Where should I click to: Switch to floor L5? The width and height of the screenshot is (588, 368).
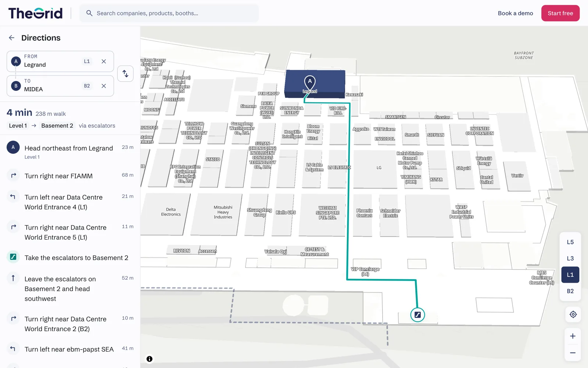(x=570, y=242)
